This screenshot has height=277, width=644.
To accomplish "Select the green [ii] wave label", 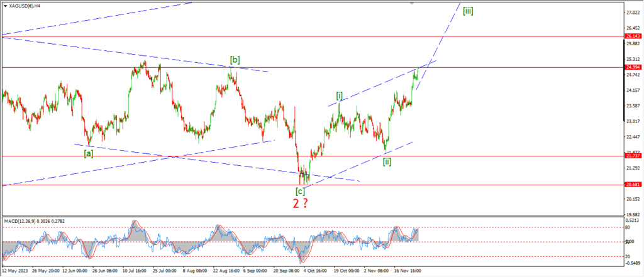I will 388,161.
